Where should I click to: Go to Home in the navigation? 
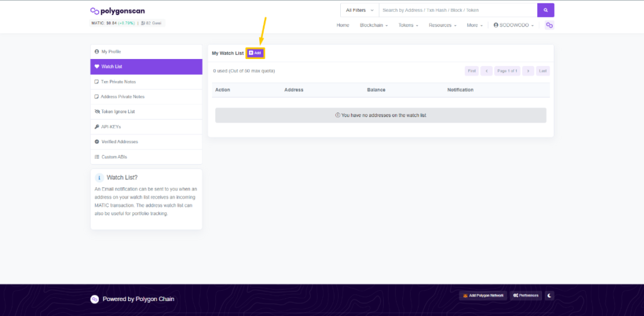pos(343,26)
